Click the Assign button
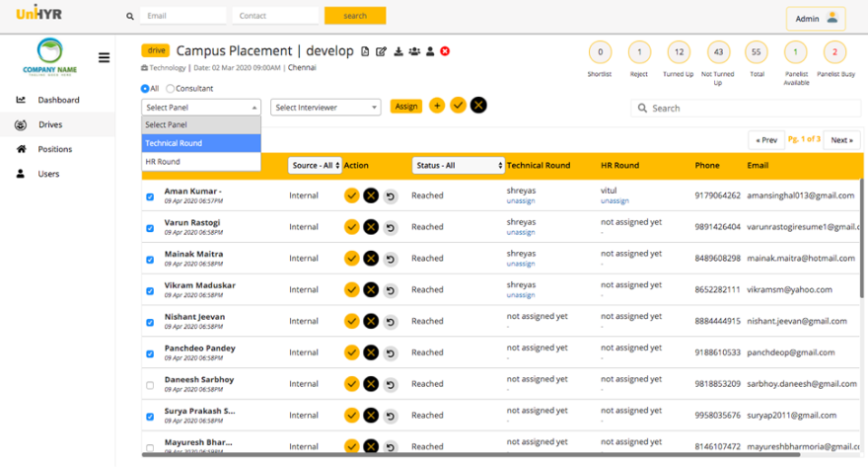 pos(405,107)
